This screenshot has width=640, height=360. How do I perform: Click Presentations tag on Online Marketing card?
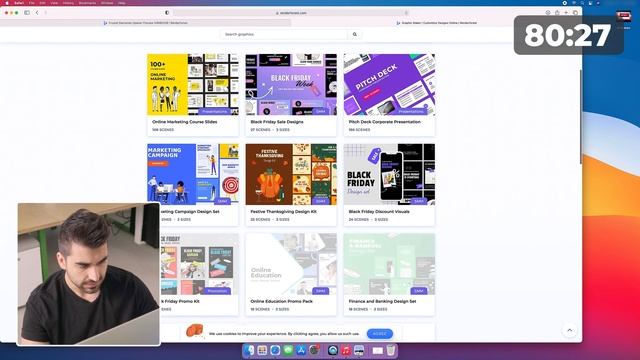click(215, 111)
